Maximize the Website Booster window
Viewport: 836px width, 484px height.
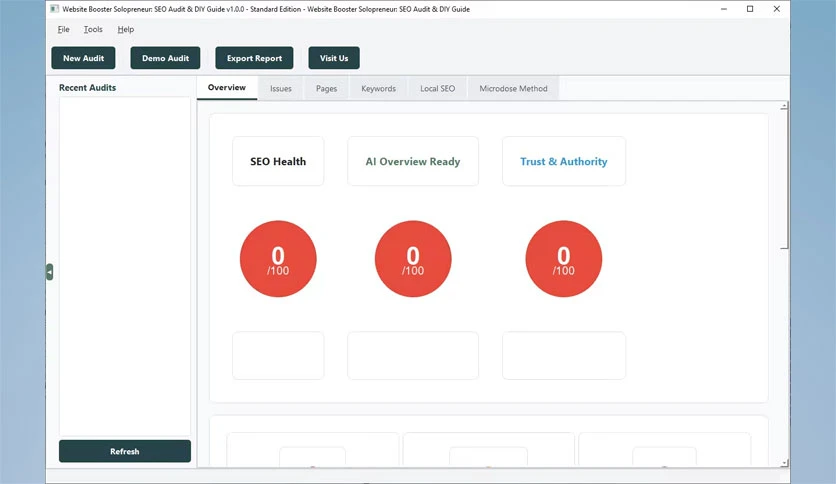[750, 9]
